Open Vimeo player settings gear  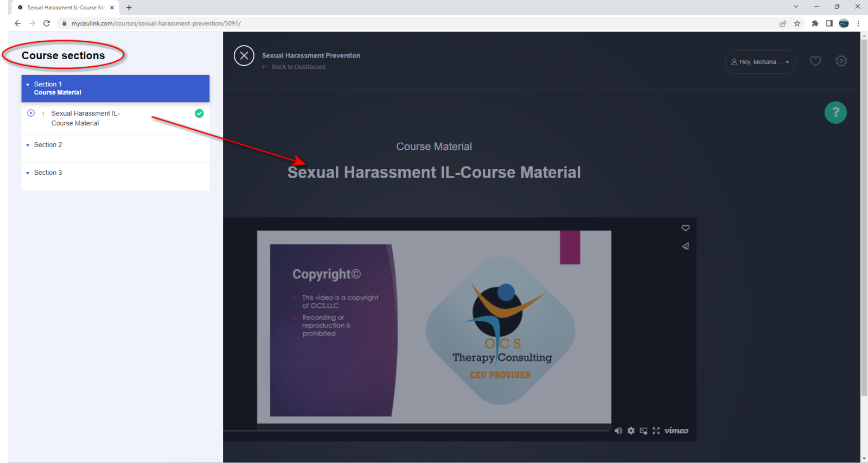[x=631, y=430]
